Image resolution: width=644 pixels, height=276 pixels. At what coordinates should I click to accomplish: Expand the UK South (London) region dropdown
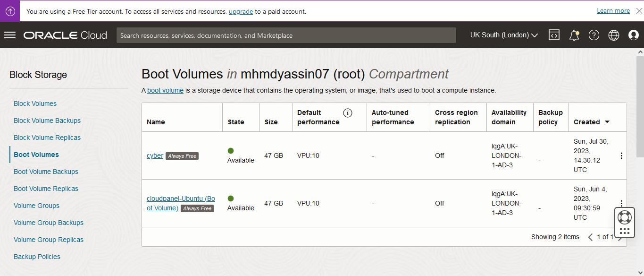coord(504,35)
